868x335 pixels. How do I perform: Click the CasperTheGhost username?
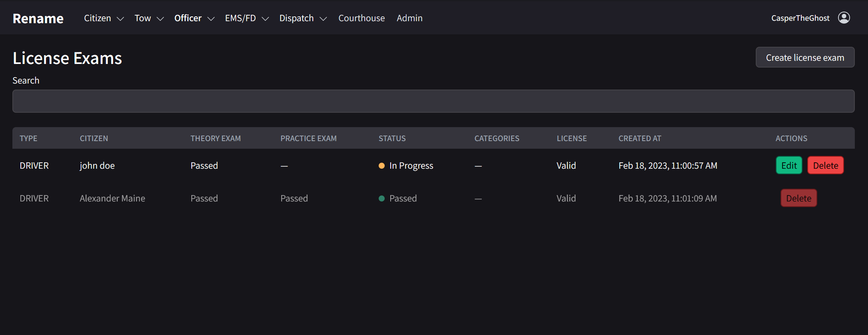pyautogui.click(x=800, y=18)
